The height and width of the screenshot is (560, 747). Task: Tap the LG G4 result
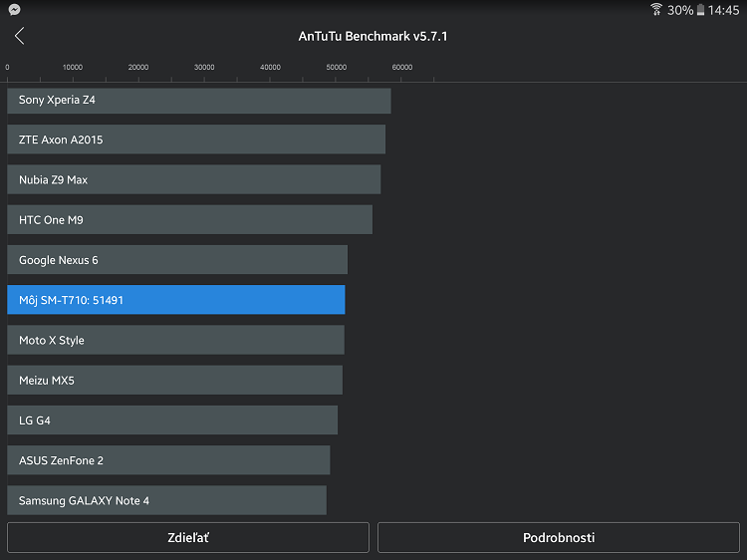click(x=171, y=420)
